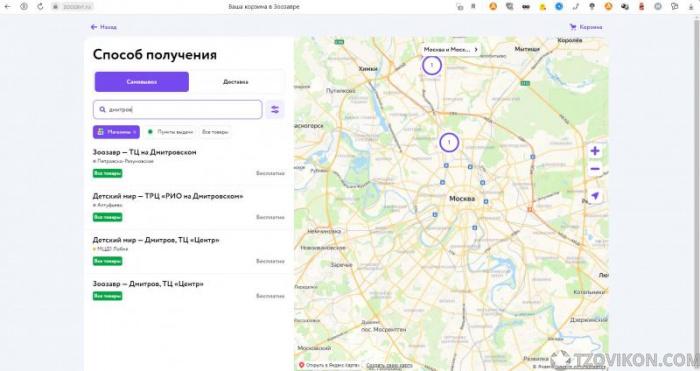
Task: Click Все товары badge under Зоозавр — Дмитров
Action: (x=108, y=296)
